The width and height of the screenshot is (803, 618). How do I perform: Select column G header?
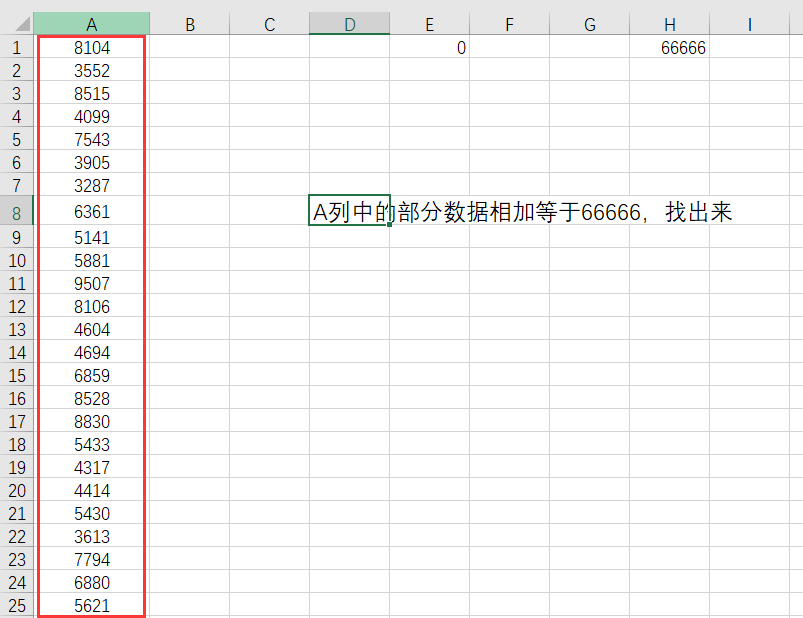[589, 24]
